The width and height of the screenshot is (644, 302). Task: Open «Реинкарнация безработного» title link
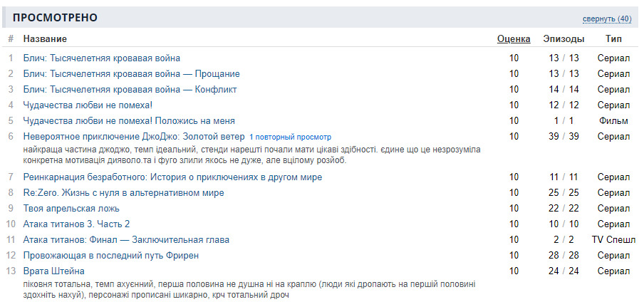tap(172, 177)
